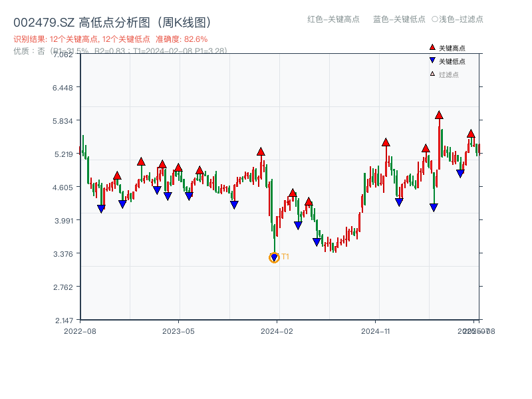Image resolution: width=532 pixels, height=399 pixels.
Task: Click the 5.834 y-axis label
Action: pos(63,121)
